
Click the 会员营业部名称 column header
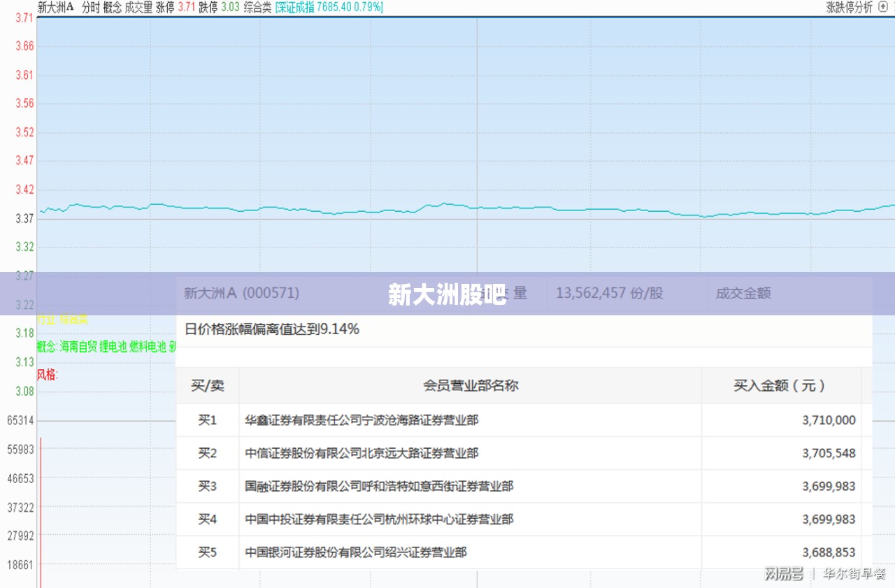point(471,385)
